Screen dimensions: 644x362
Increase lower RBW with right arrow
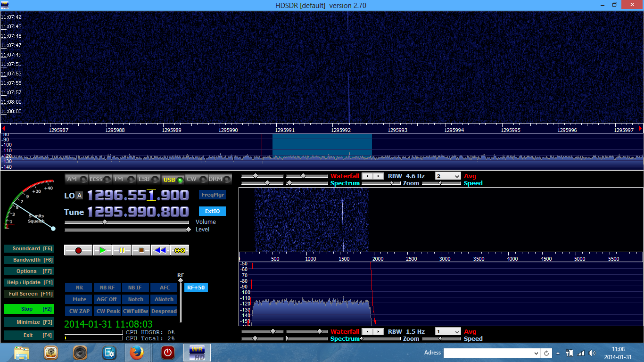tap(379, 331)
